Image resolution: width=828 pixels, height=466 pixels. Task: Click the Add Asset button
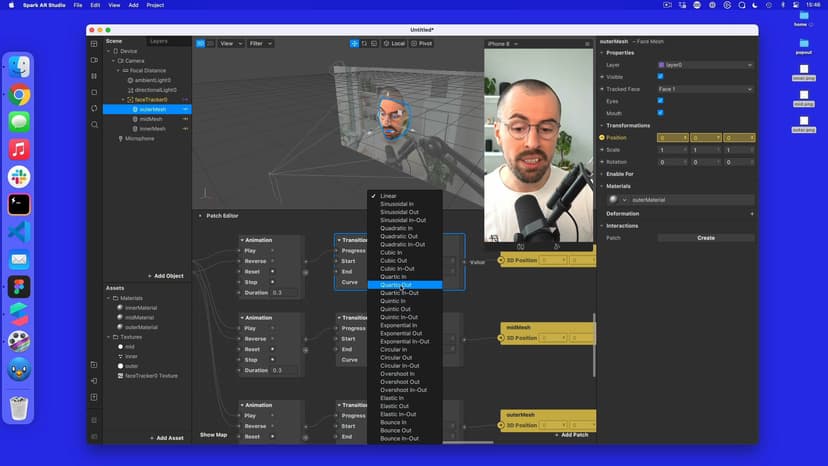click(167, 438)
